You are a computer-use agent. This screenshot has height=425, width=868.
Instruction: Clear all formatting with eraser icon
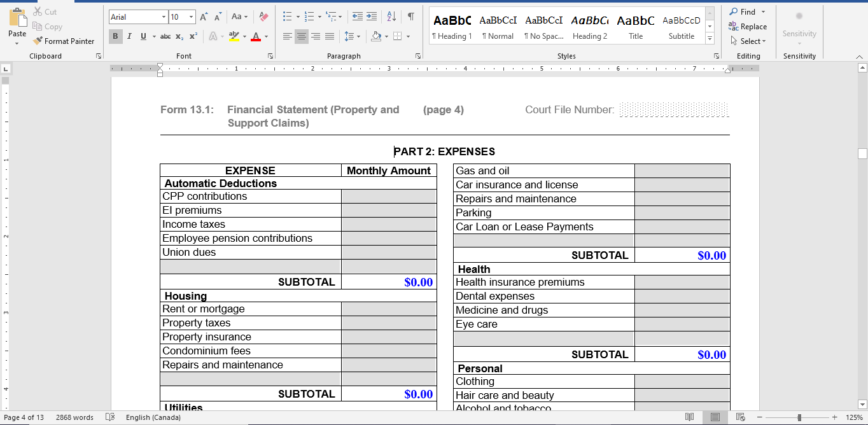click(264, 17)
